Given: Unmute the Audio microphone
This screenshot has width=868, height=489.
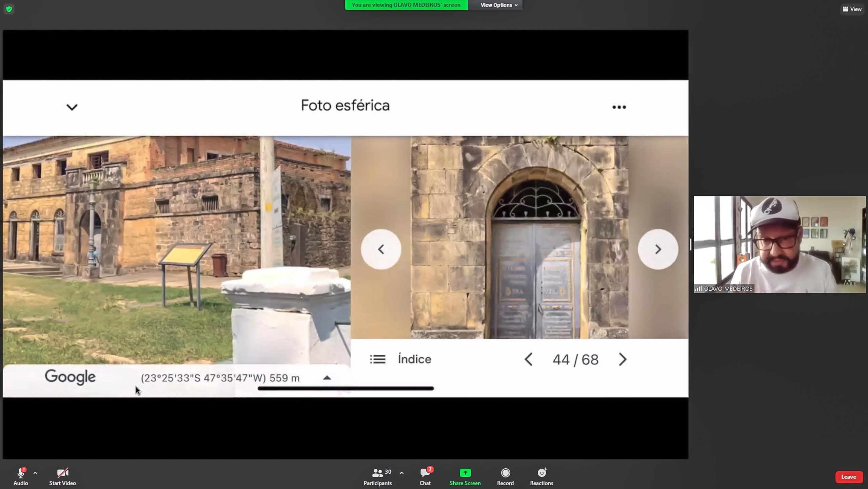Looking at the screenshot, I should [21, 473].
